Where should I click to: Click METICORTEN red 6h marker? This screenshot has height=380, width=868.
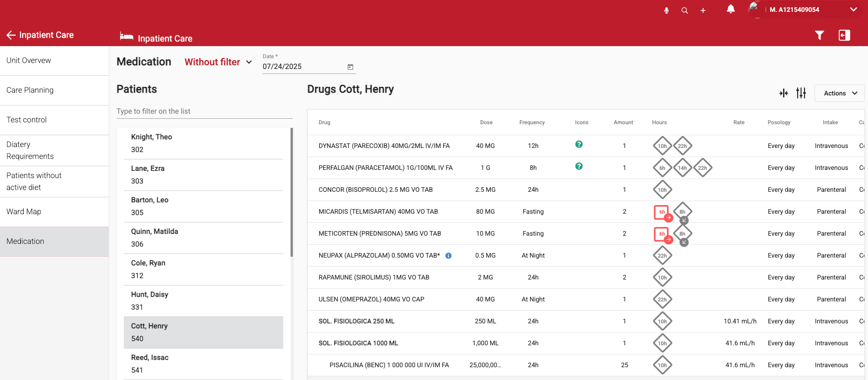pyautogui.click(x=662, y=234)
